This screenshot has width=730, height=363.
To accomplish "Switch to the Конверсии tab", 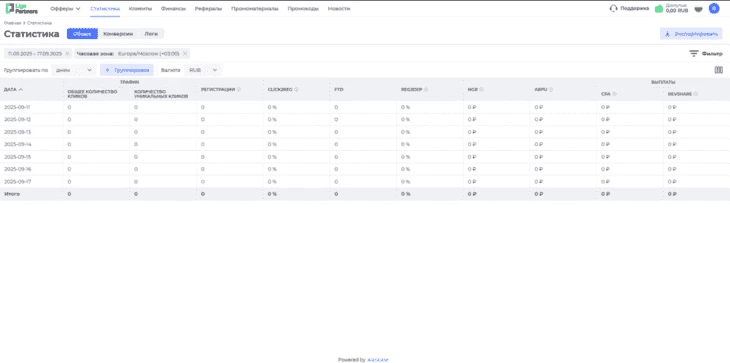I will pyautogui.click(x=118, y=34).
